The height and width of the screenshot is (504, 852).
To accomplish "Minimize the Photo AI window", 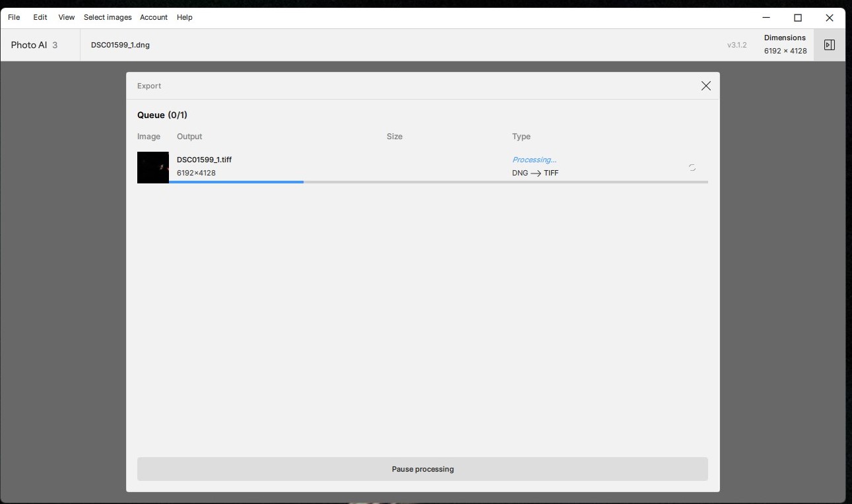I will tap(766, 18).
